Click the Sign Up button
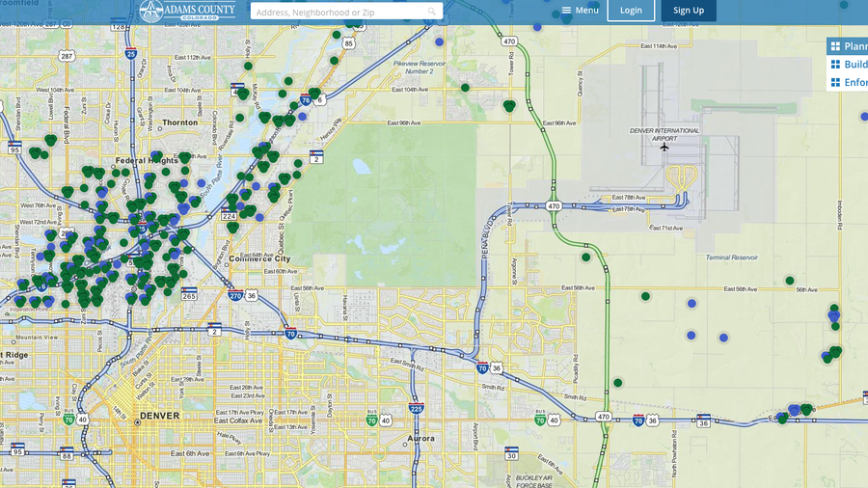Image resolution: width=868 pixels, height=488 pixels. [689, 11]
